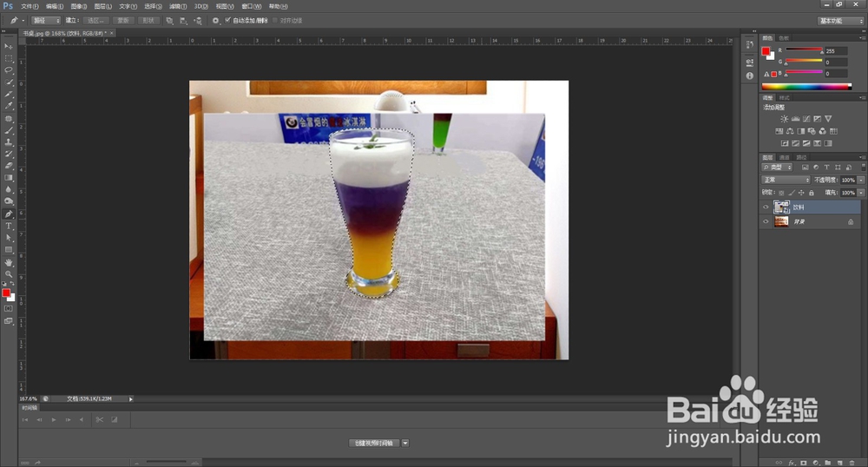Screen dimensions: 868x467
Task: Toggle lock image pixels
Action: pyautogui.click(x=792, y=193)
